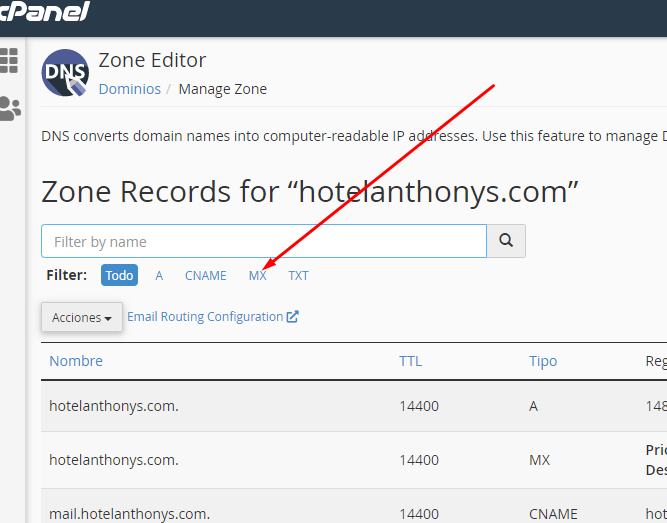Click the magnifier search button
The image size is (667, 523).
click(x=506, y=241)
